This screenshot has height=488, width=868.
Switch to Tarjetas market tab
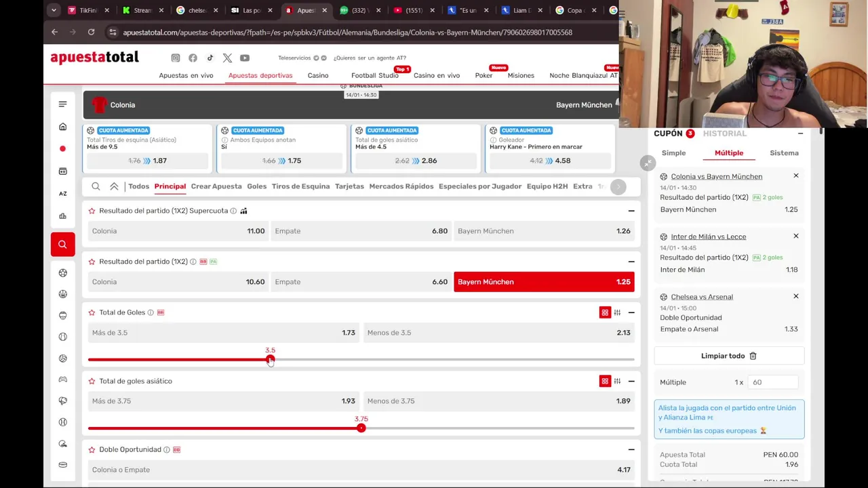[x=349, y=186]
